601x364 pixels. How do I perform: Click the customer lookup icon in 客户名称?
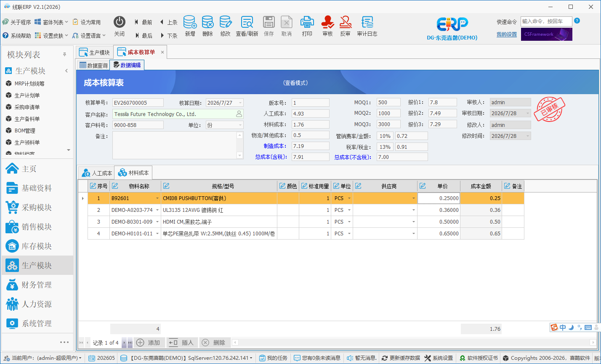(x=239, y=114)
